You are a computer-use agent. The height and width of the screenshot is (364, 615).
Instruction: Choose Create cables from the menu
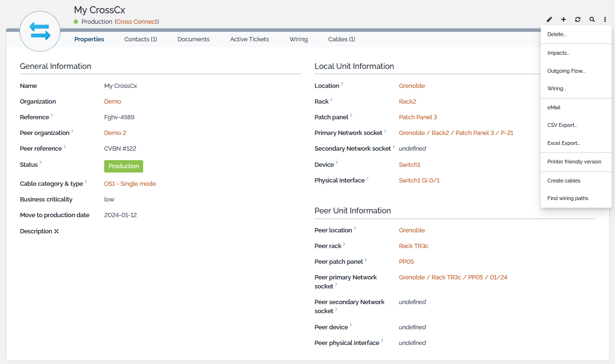pyautogui.click(x=564, y=181)
